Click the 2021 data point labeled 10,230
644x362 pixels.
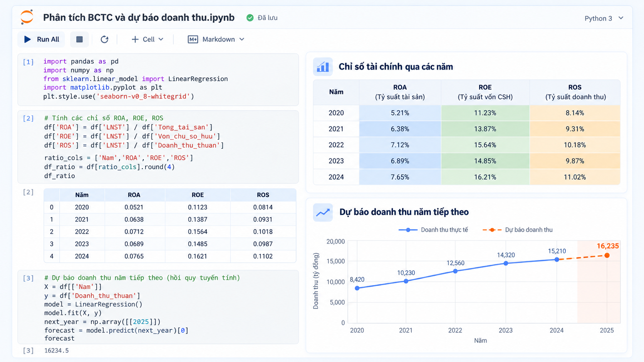406,281
